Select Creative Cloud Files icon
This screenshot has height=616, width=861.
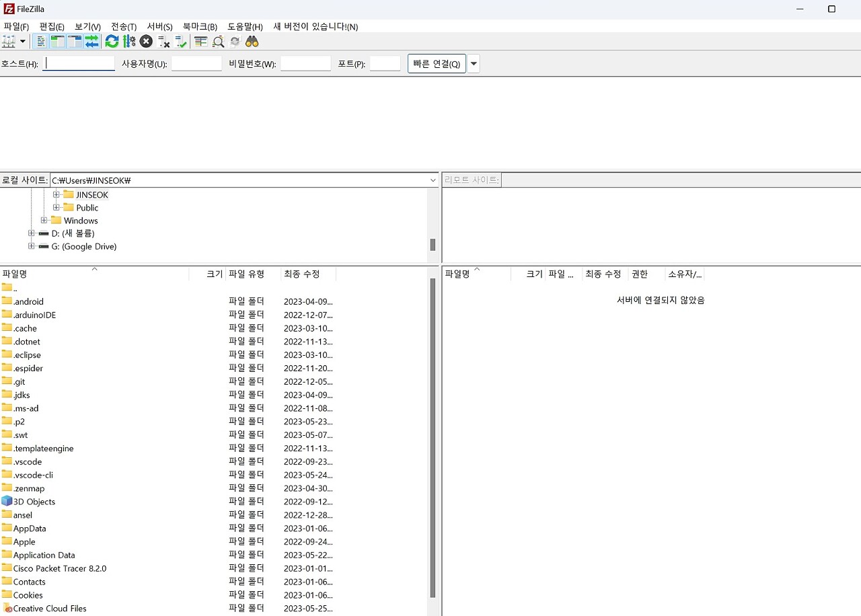pyautogui.click(x=7, y=608)
